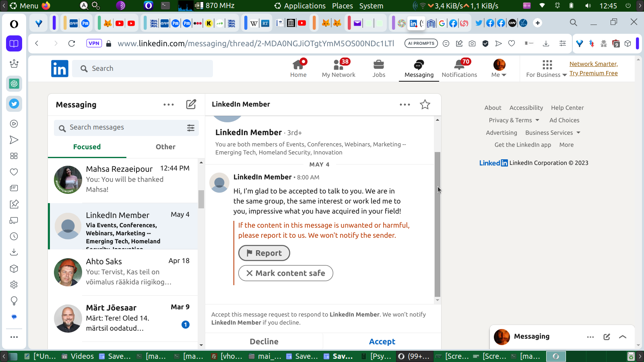
Task: Follow the Try Premium Free link
Action: tap(593, 73)
